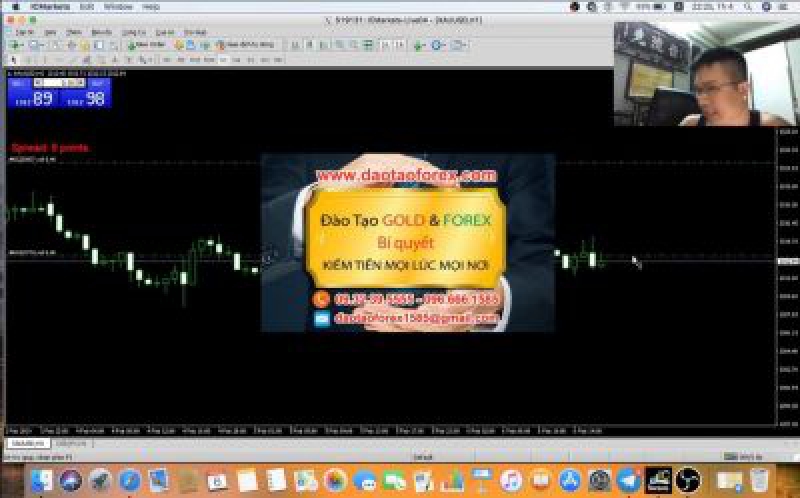
Task: Open the Trash in the Dock
Action: tap(759, 480)
